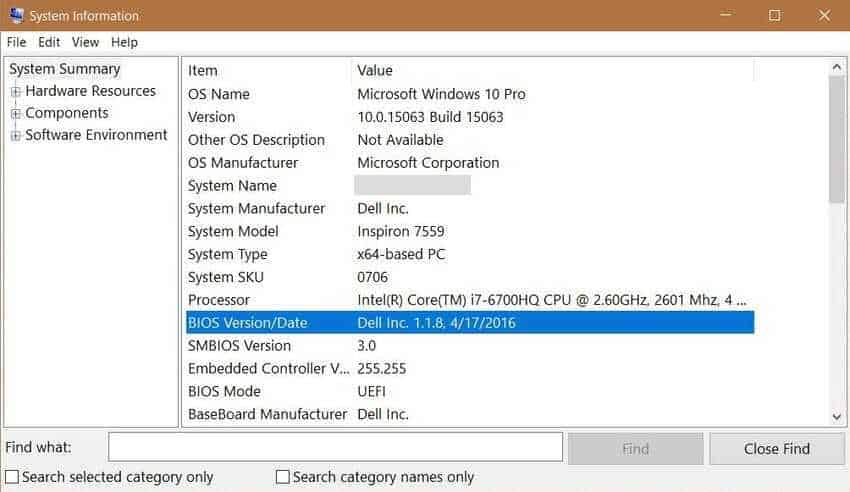Expand the Components tree node

(16, 113)
